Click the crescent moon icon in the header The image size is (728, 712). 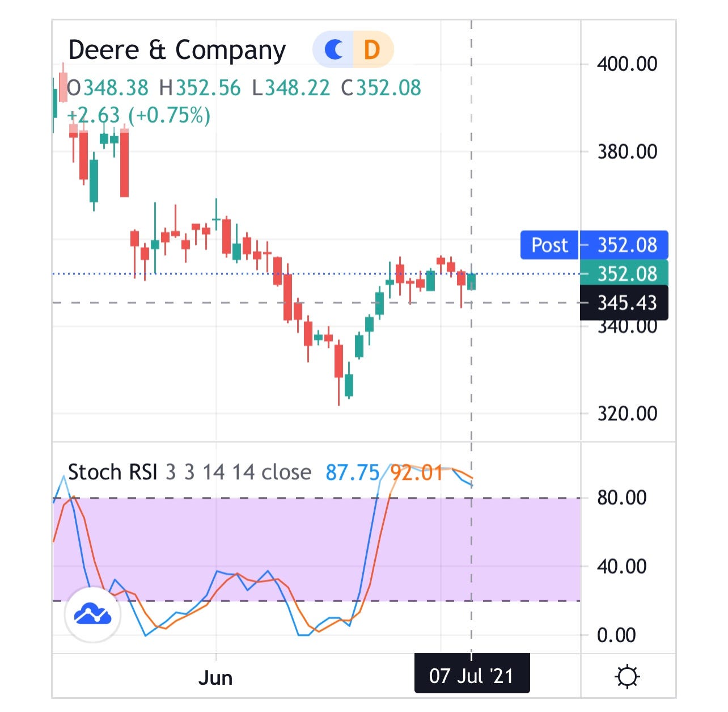[335, 50]
